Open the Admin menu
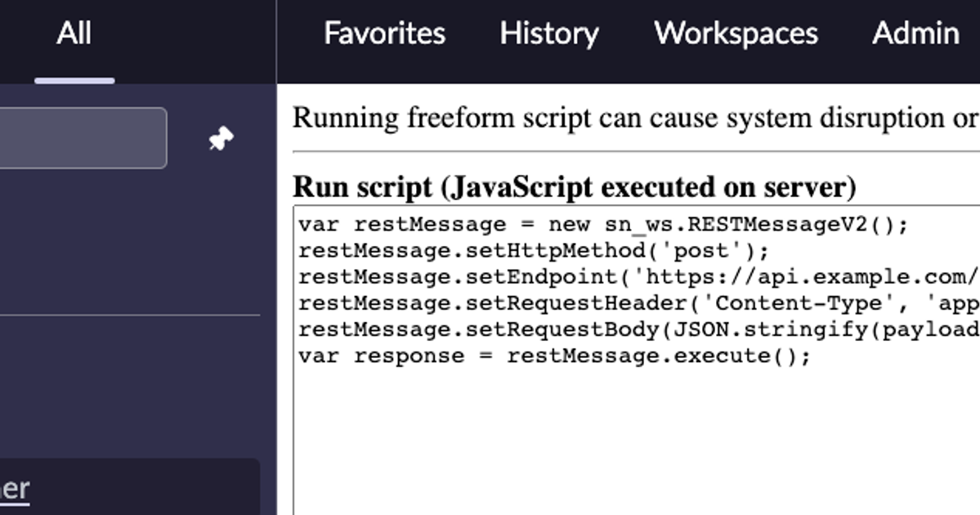Screen dimensions: 980x515 [915, 34]
